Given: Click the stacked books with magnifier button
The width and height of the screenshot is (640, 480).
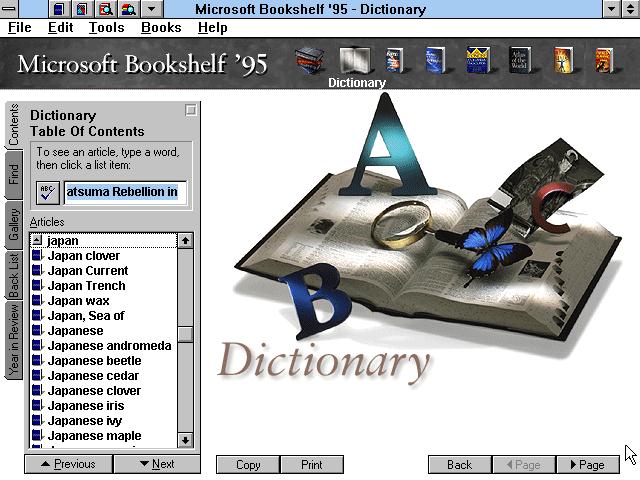Looking at the screenshot, I should click(x=129, y=9).
